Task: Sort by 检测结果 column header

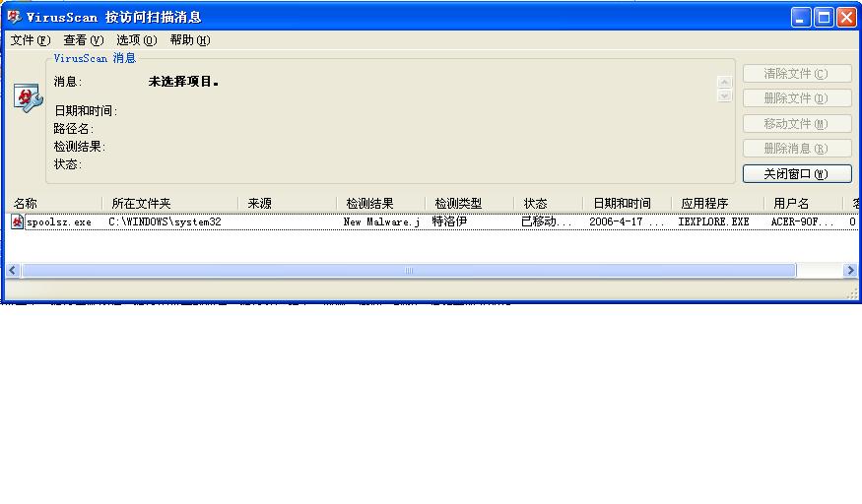Action: point(381,203)
